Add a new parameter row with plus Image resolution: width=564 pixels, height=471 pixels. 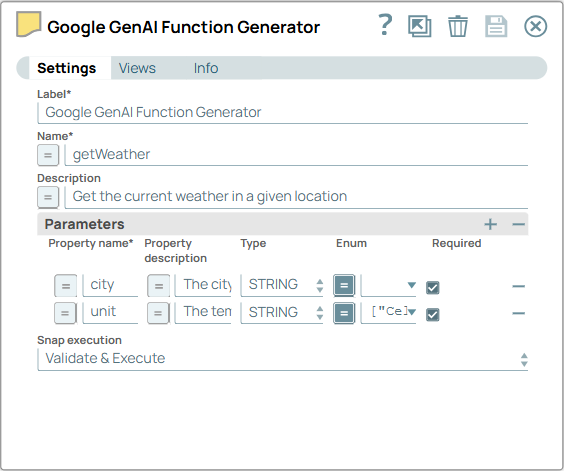pos(491,224)
